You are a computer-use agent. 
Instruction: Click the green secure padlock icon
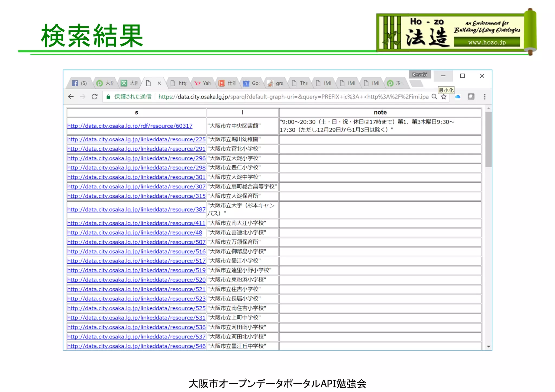[108, 97]
